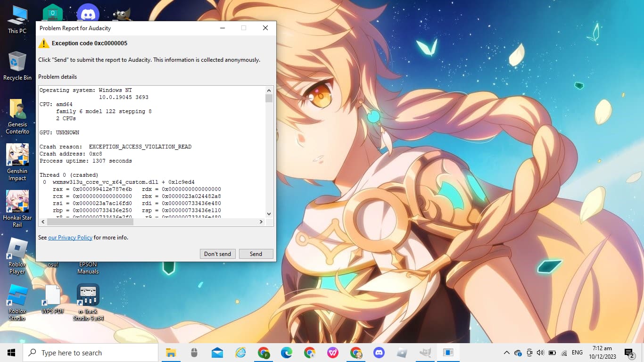This screenshot has height=362, width=644.
Task: Click the battery status tray icon
Action: pyautogui.click(x=552, y=353)
